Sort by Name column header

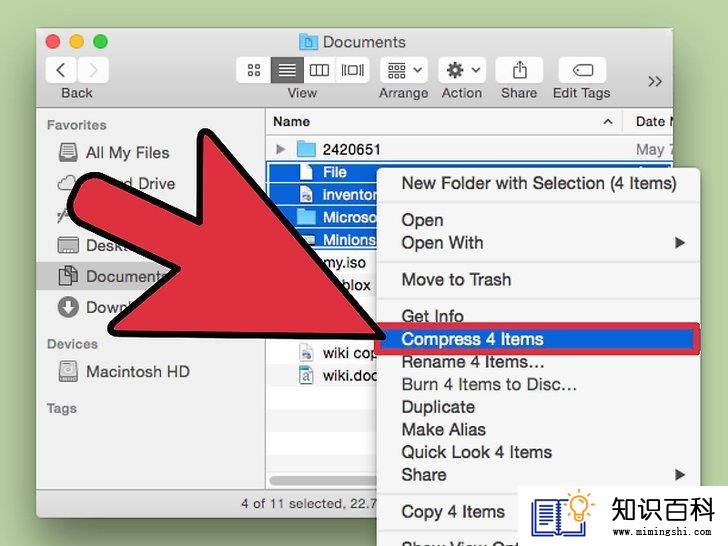point(292,122)
